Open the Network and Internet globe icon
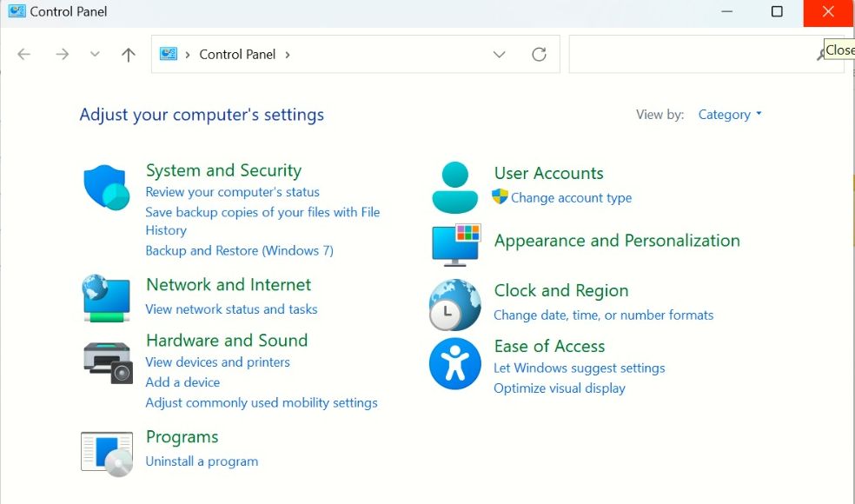This screenshot has width=855, height=504. tap(106, 298)
